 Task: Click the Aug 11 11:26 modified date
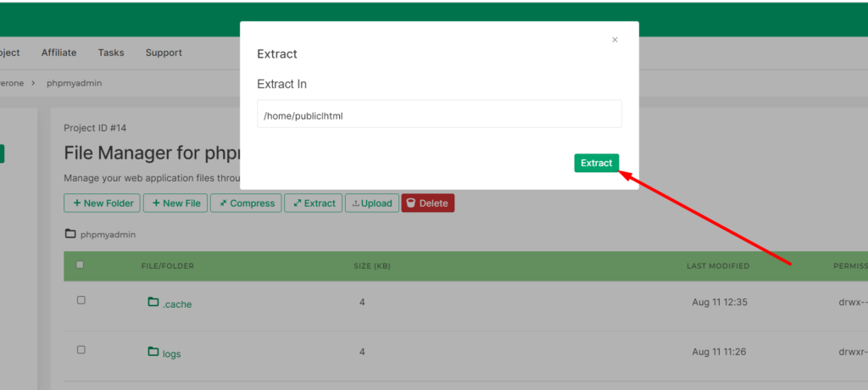pos(720,352)
